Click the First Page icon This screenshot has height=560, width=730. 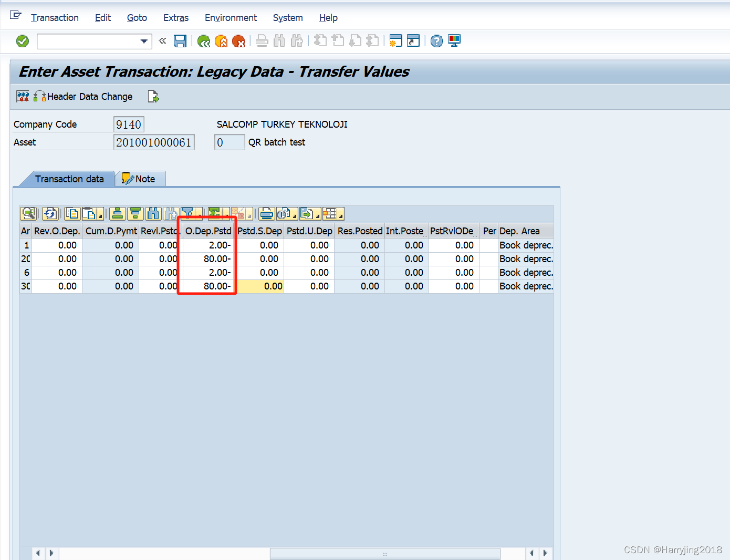320,41
